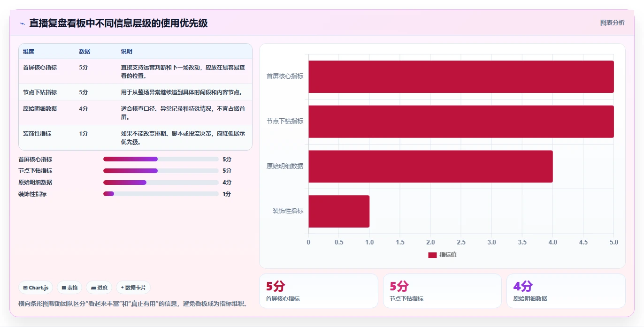Screen dimensions: 644x327
Task: Click 节点下钻指标 cell in the table
Action: pos(40,92)
